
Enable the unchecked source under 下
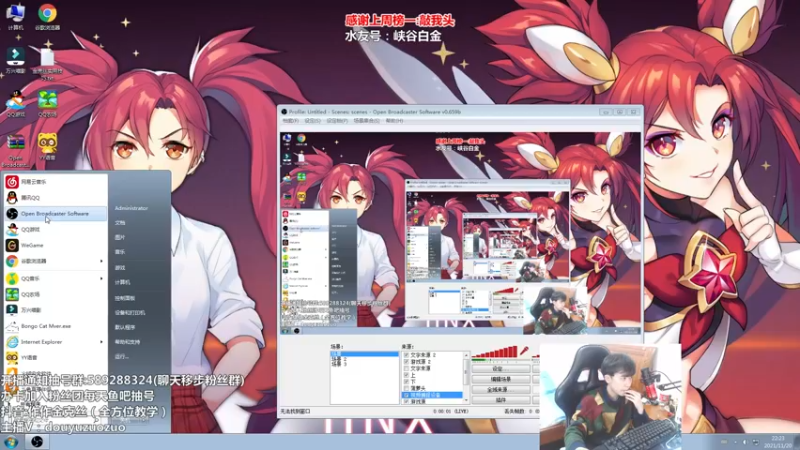tap(406, 388)
